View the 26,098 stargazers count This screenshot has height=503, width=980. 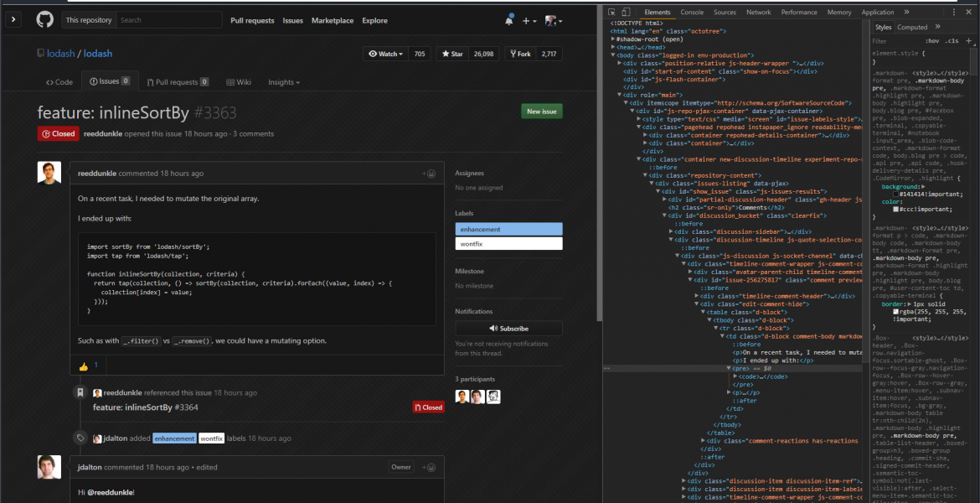point(484,54)
